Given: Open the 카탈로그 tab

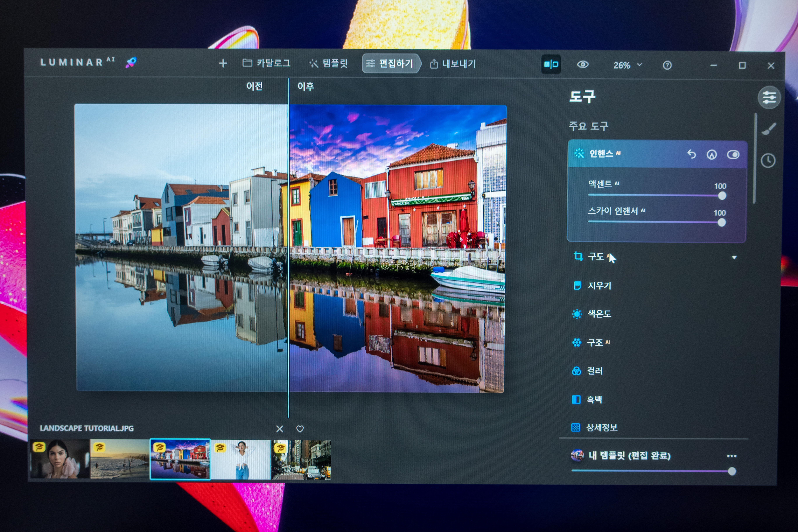Looking at the screenshot, I should click(267, 63).
